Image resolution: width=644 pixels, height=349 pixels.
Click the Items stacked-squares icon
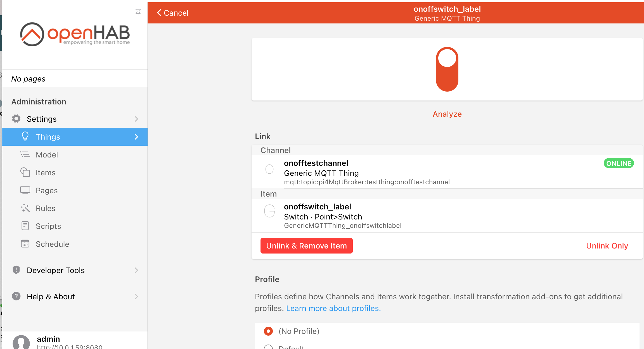tap(25, 172)
